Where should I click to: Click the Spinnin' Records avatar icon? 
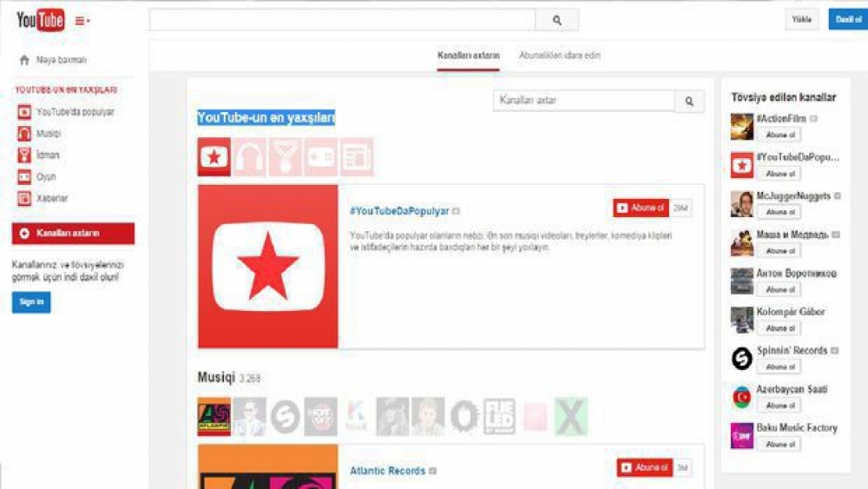click(742, 359)
